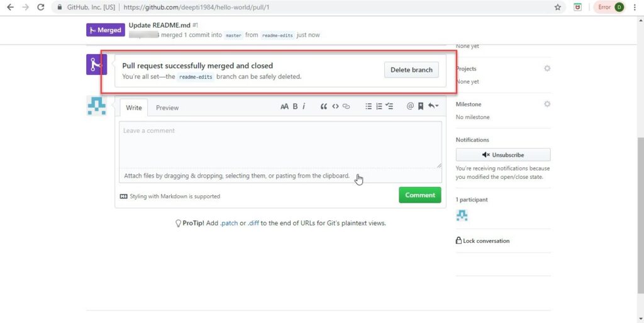Click the Unsubscribe notifications button

pyautogui.click(x=503, y=155)
